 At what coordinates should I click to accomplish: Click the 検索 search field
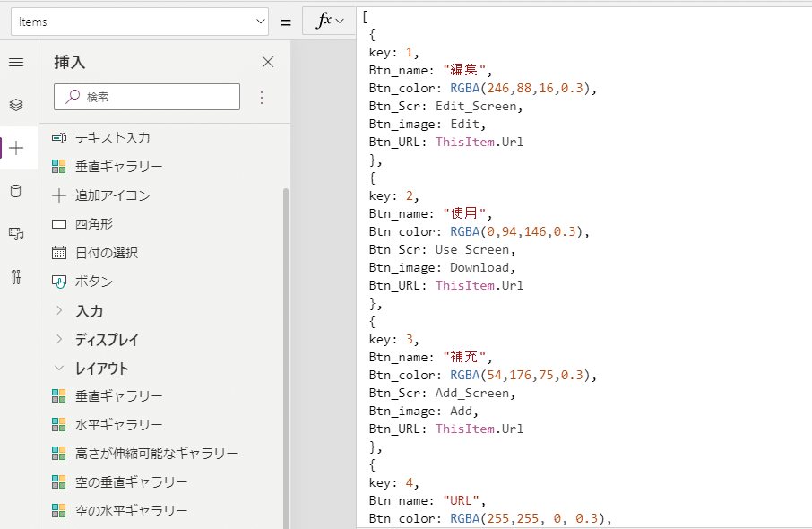(147, 97)
